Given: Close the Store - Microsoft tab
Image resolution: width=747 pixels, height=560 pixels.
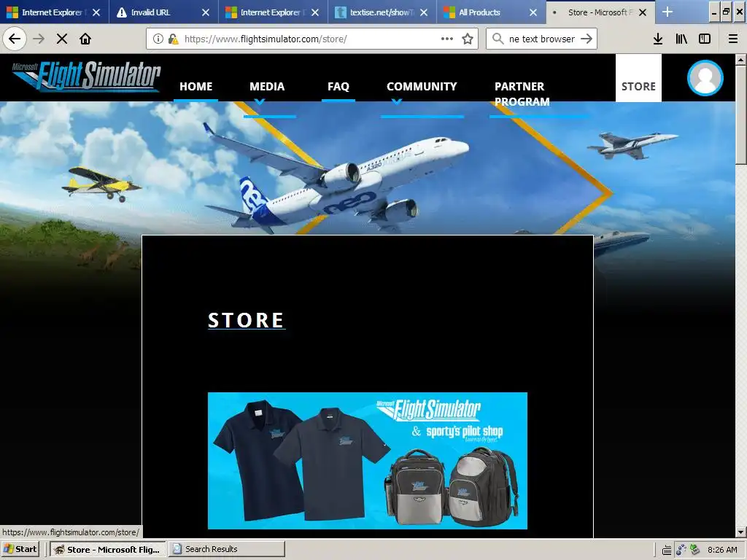Looking at the screenshot, I should (x=643, y=12).
